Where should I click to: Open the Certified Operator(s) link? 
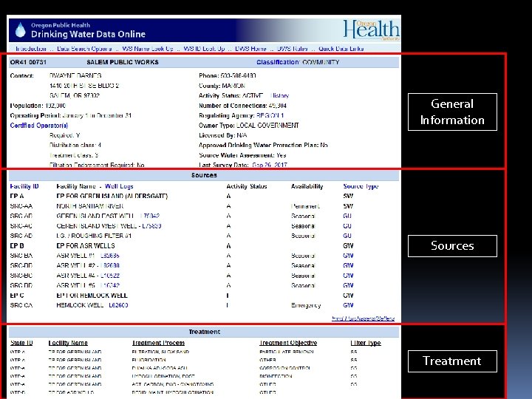[x=39, y=126]
